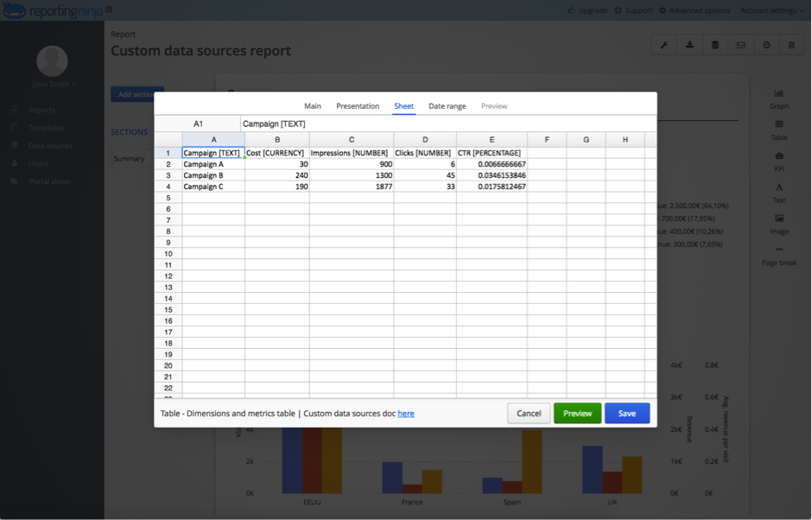Save the custom data sources sheet
The image size is (812, 520).
click(x=626, y=413)
